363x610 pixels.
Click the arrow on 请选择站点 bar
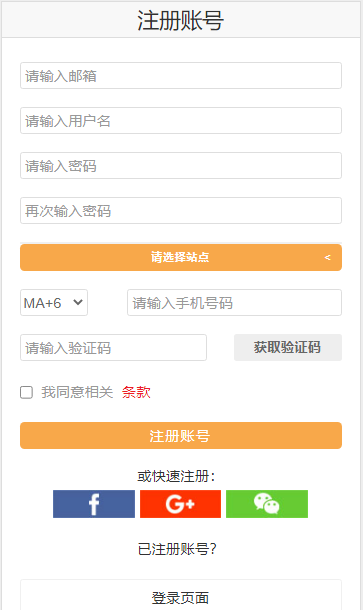[x=328, y=257]
